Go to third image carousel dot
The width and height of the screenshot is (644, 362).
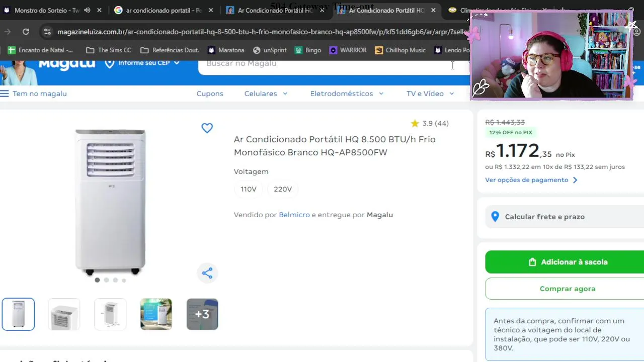(x=115, y=280)
